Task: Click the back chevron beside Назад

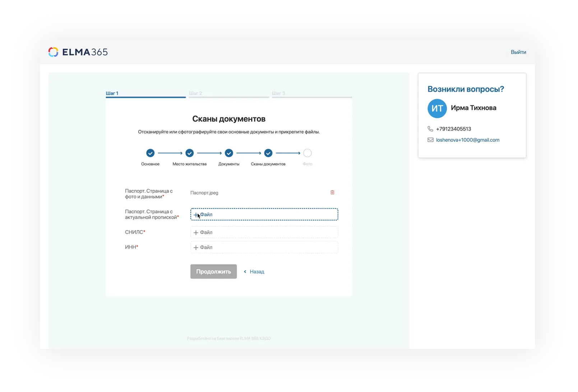Action: point(245,272)
